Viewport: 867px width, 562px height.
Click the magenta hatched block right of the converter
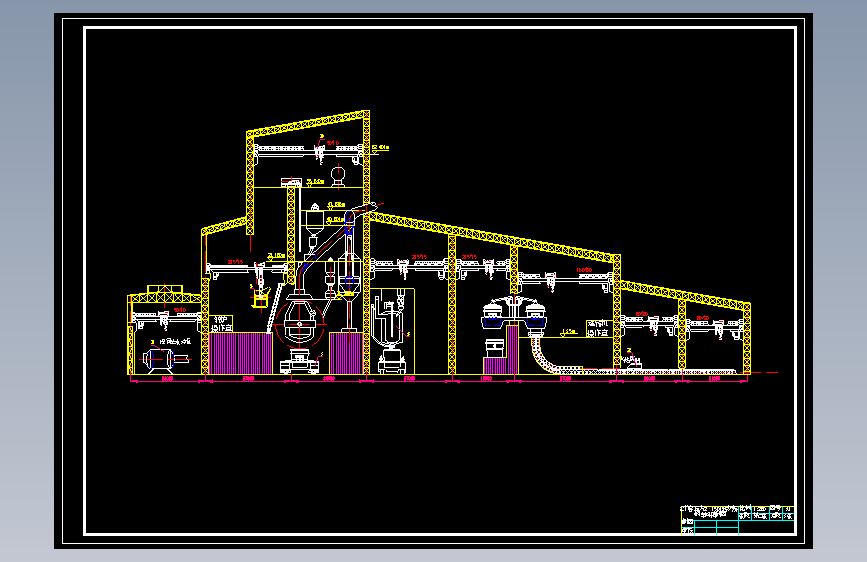click(x=346, y=353)
